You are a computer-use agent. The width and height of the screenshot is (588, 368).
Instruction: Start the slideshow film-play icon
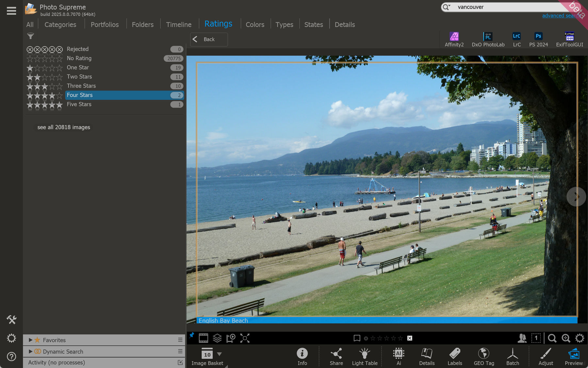(x=231, y=338)
